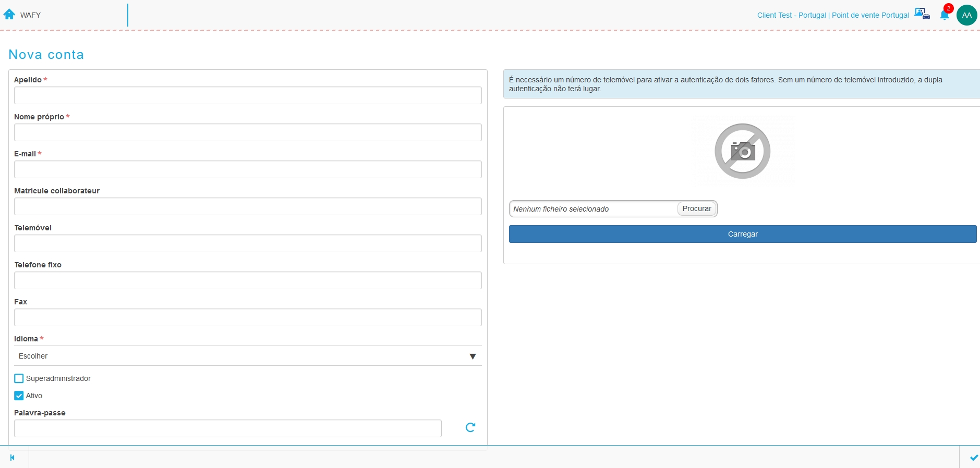This screenshot has height=468, width=980.
Task: Select the no-photo placeholder image
Action: tap(742, 151)
